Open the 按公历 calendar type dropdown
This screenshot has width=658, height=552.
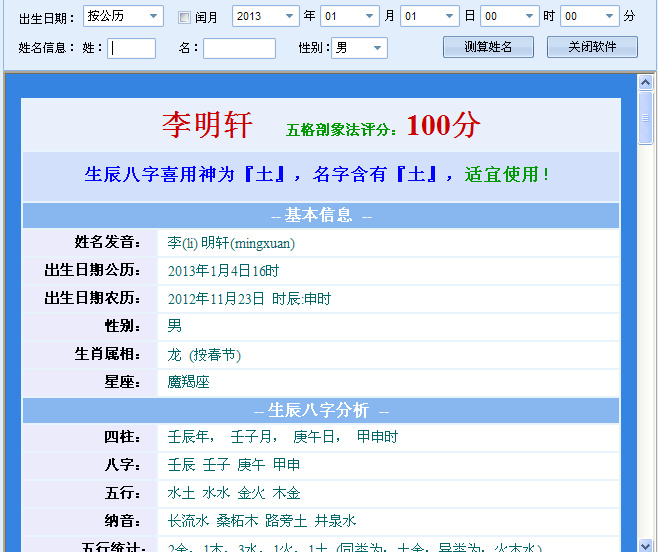[x=123, y=16]
